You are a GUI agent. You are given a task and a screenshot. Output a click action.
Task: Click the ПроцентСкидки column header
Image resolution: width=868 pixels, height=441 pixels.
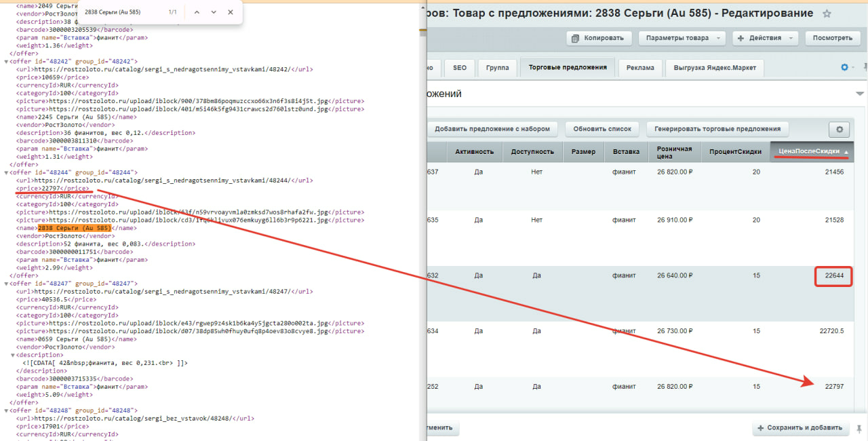pyautogui.click(x=736, y=152)
